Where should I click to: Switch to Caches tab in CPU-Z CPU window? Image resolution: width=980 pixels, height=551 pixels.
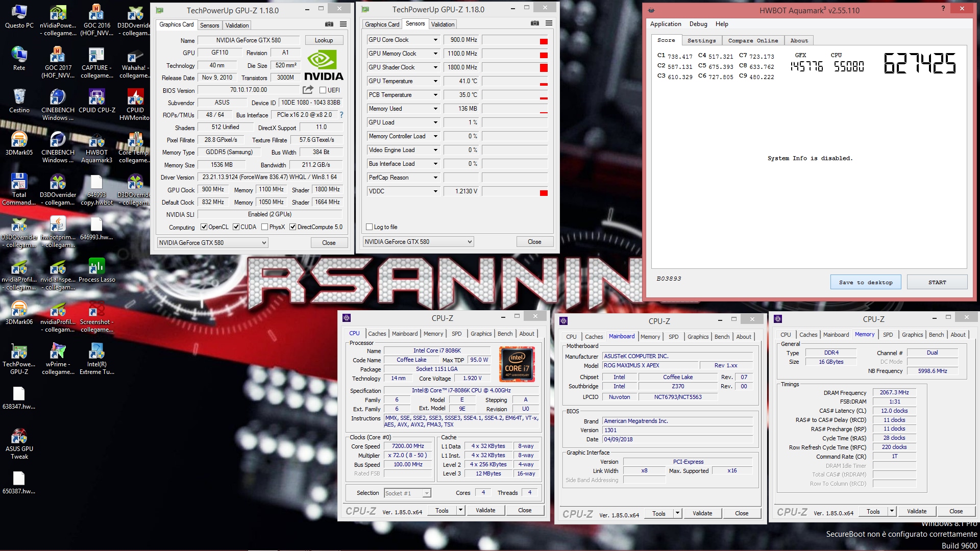click(377, 334)
